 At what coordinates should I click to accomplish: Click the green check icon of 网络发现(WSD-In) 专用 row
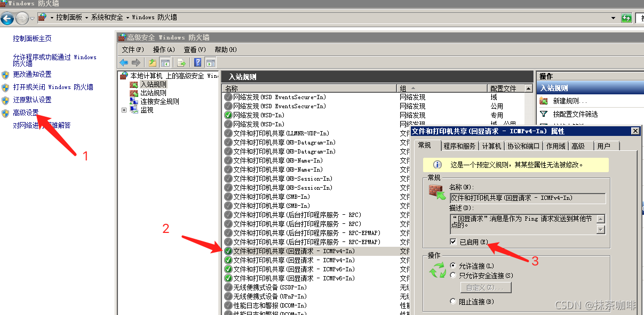[228, 115]
